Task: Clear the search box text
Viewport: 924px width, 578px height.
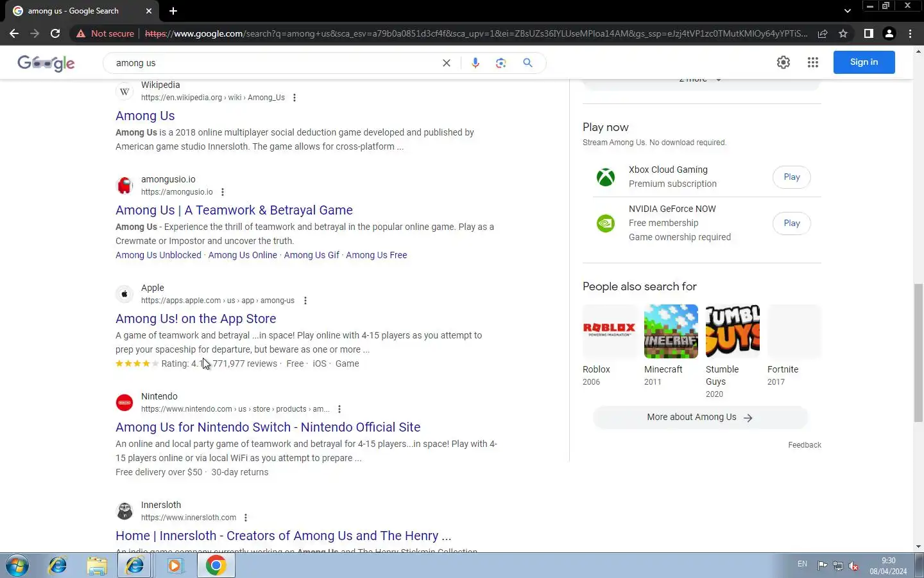Action: point(447,63)
